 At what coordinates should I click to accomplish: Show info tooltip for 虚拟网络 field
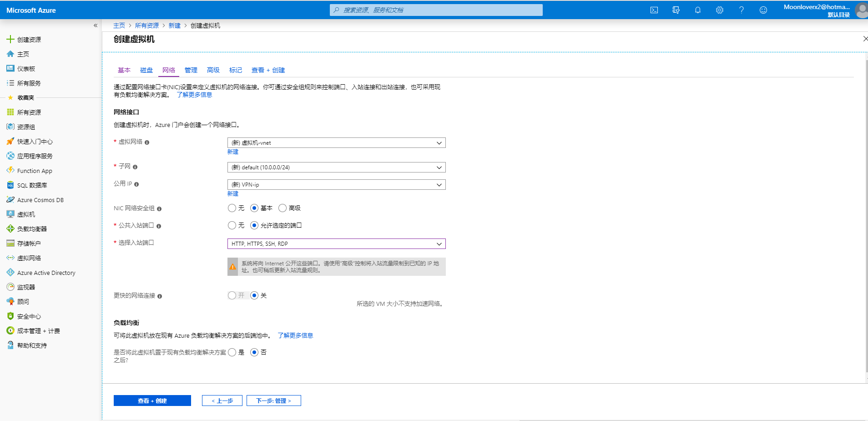pos(147,142)
